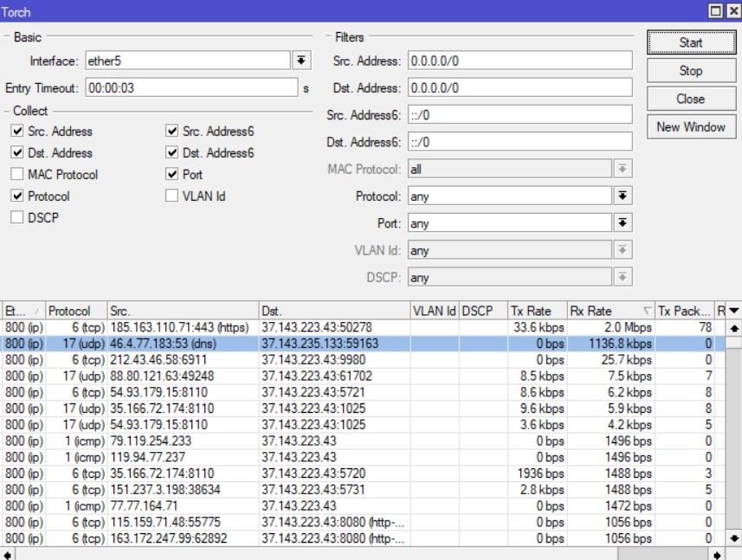The height and width of the screenshot is (560, 742).
Task: Enable the MAC Protocol checkbox
Action: tap(17, 175)
